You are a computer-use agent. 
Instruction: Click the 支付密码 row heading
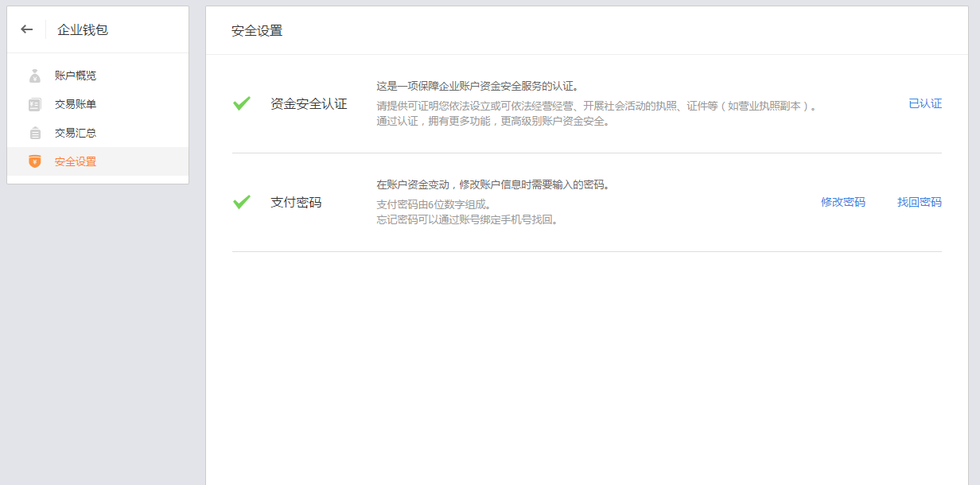tap(296, 202)
